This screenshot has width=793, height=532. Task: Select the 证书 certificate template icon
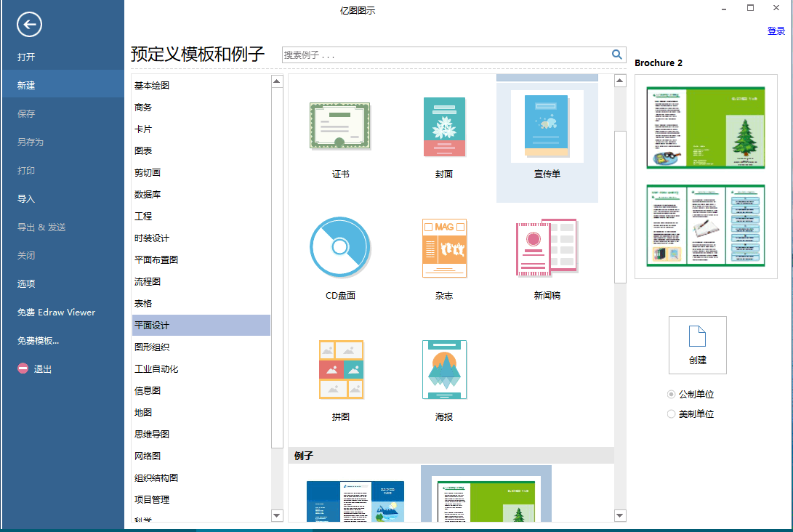339,126
